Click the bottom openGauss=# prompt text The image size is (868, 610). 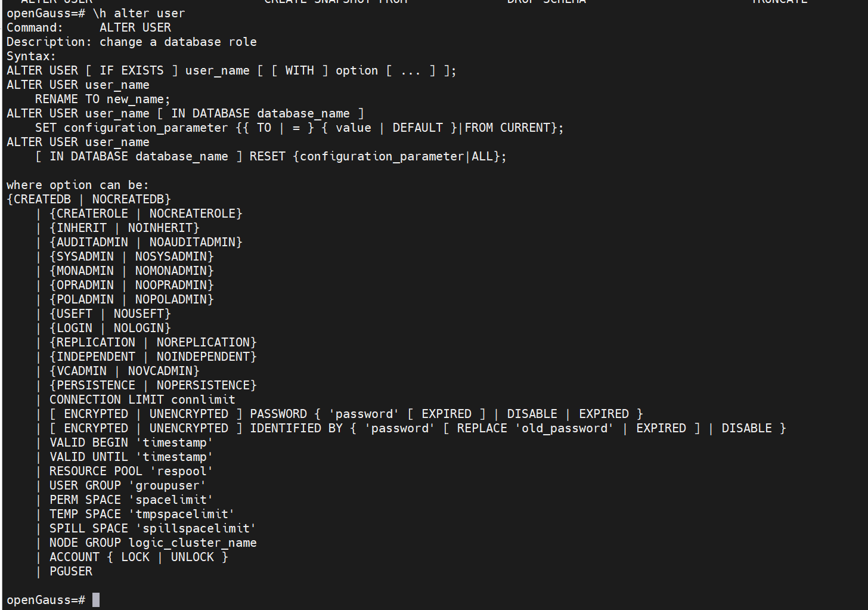pos(46,600)
